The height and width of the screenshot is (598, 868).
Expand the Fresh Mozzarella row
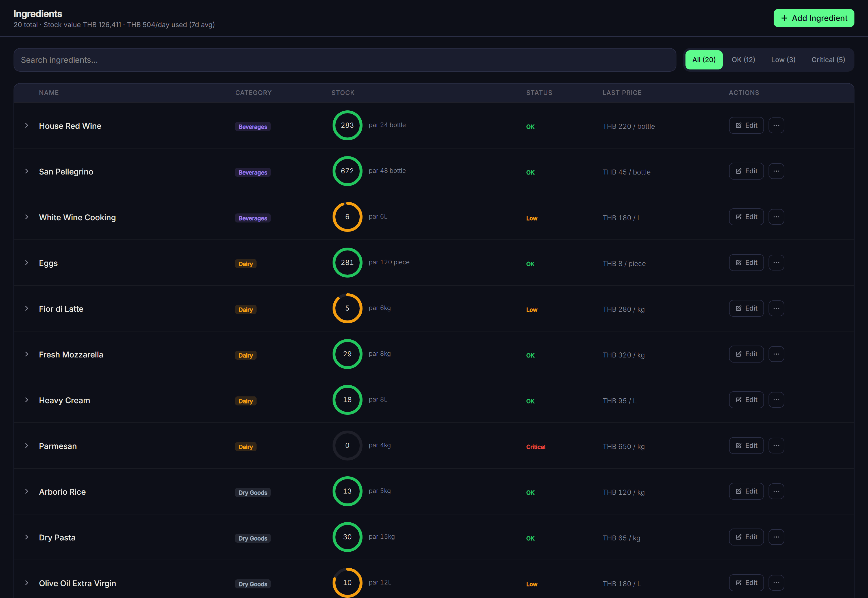point(27,354)
